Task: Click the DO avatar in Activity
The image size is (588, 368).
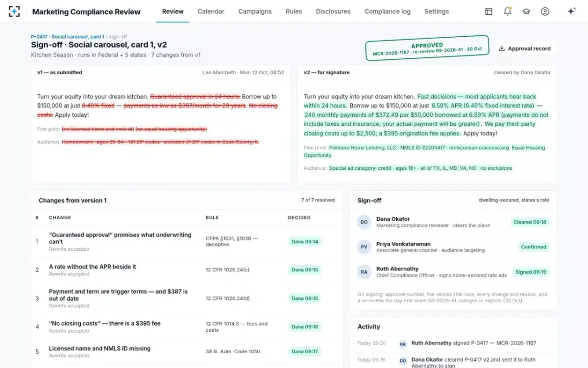Action: click(403, 360)
